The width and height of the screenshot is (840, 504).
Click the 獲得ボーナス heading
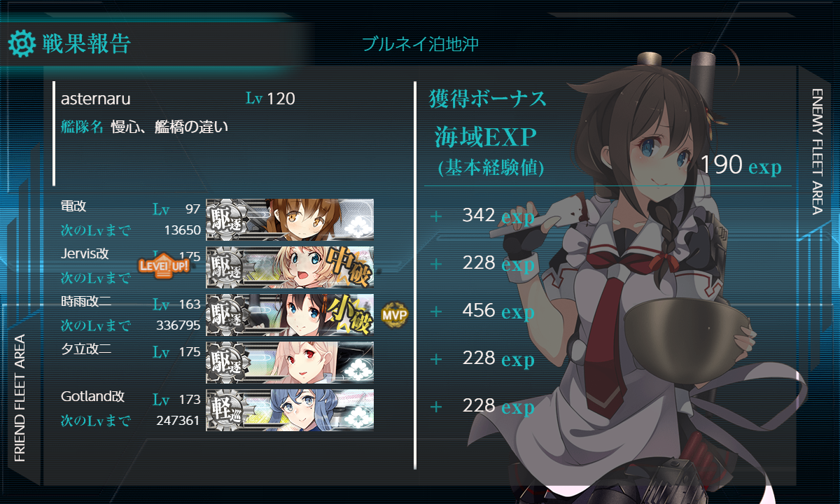(x=488, y=99)
